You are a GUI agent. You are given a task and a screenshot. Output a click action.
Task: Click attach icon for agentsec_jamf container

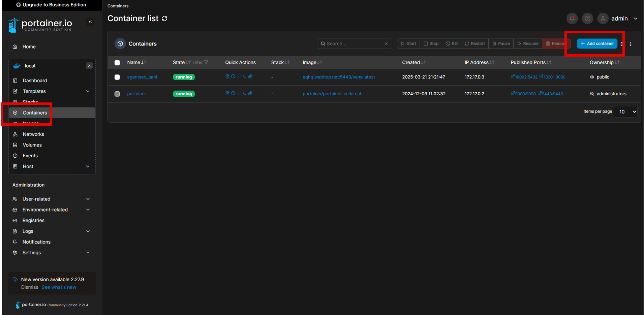(250, 76)
